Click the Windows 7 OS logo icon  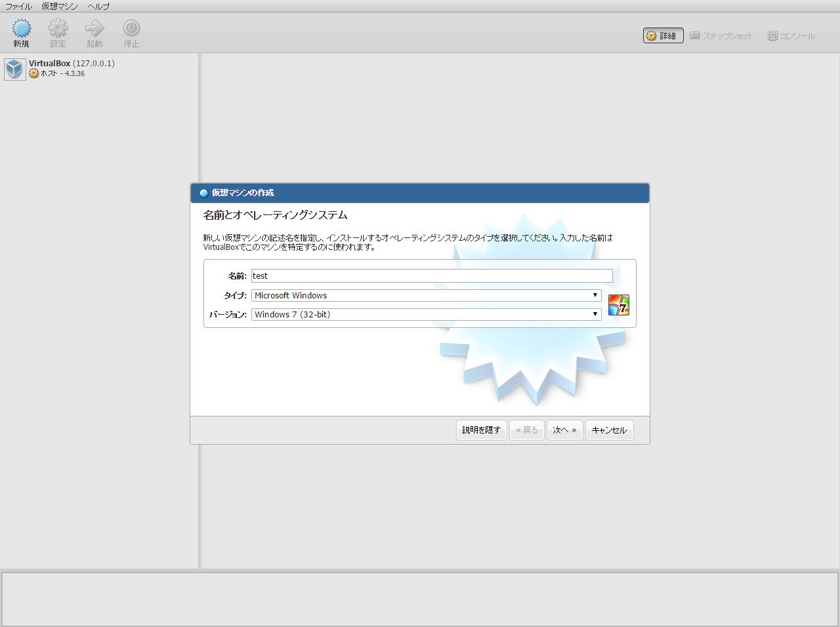click(618, 304)
